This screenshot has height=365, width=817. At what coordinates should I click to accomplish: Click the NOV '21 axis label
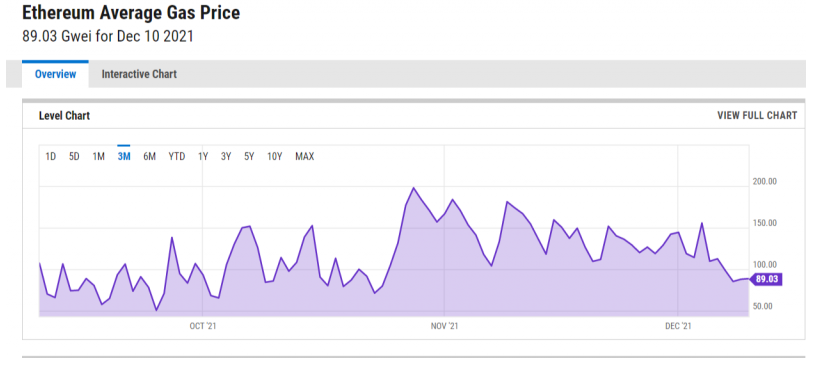click(444, 326)
